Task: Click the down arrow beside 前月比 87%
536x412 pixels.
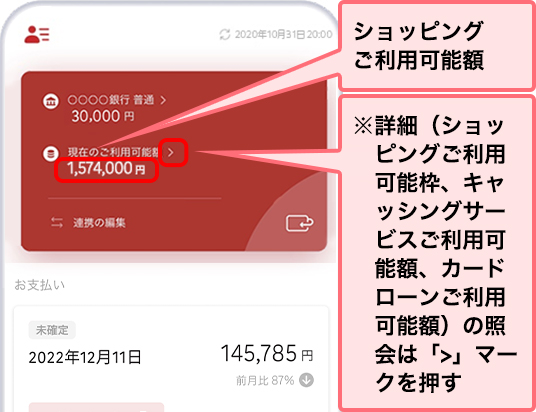Action: coord(306,380)
